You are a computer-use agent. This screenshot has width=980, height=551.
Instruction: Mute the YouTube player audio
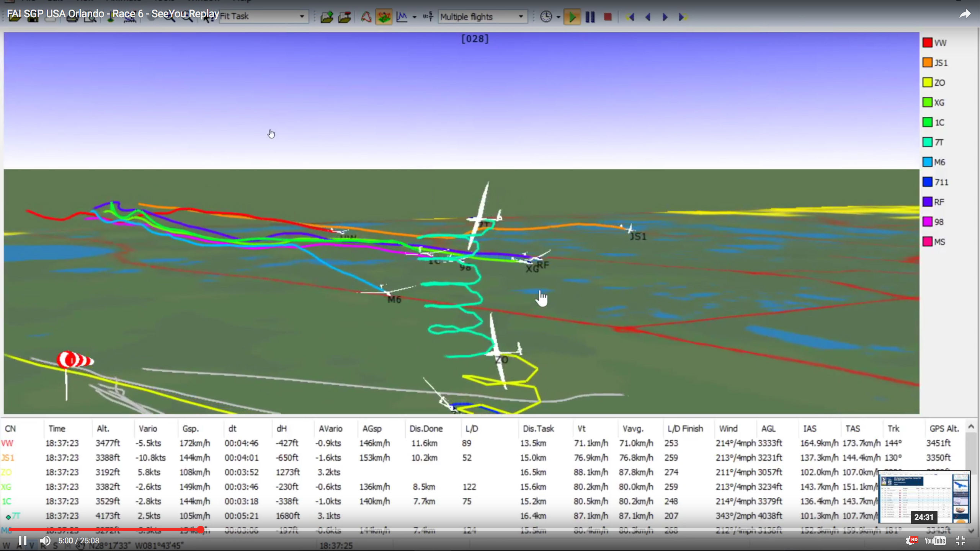(45, 541)
